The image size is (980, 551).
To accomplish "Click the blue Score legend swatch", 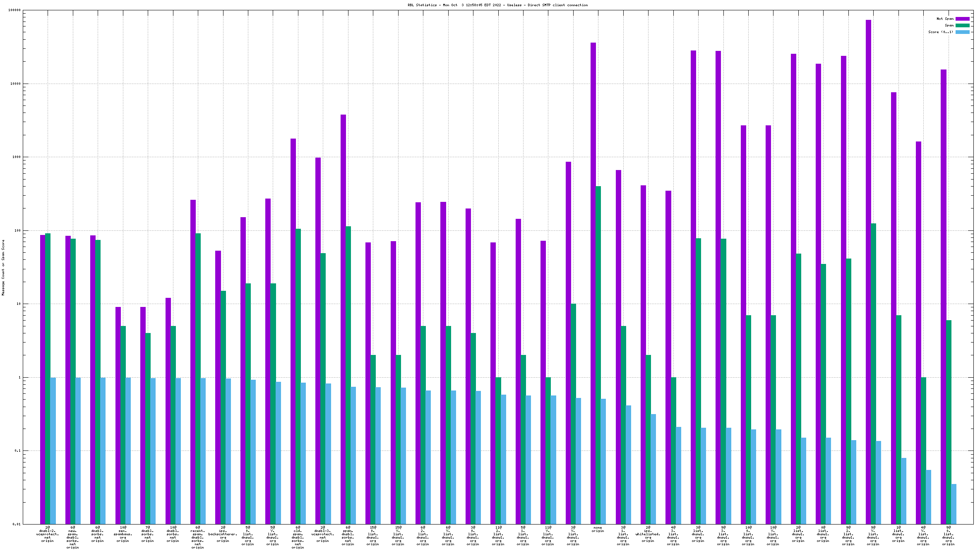I will point(962,32).
